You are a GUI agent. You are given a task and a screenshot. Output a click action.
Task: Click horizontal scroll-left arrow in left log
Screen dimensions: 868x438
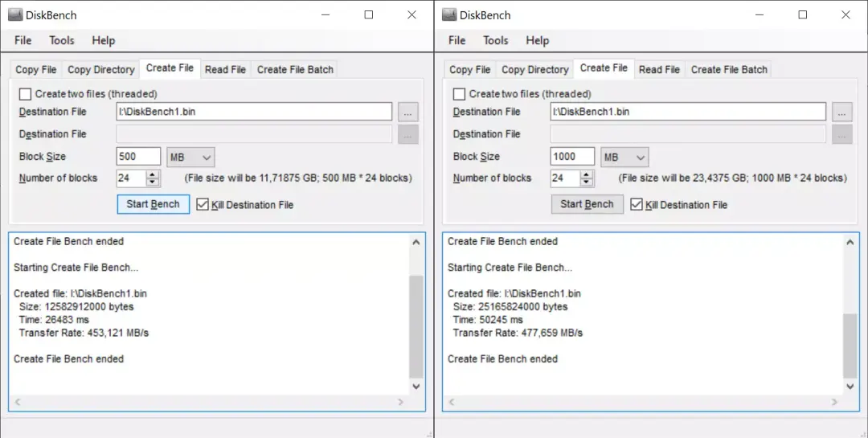pyautogui.click(x=18, y=402)
